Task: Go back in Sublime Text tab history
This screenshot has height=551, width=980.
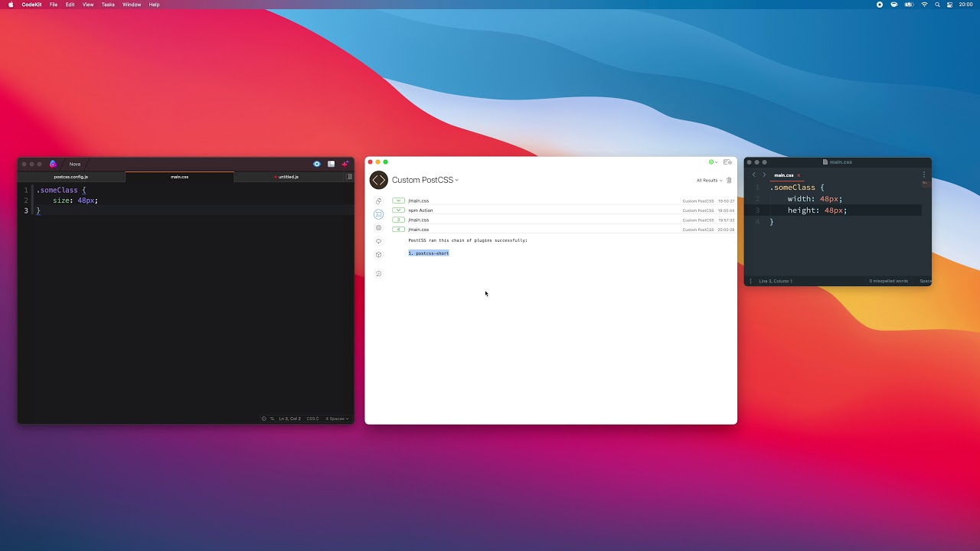Action: (x=753, y=175)
